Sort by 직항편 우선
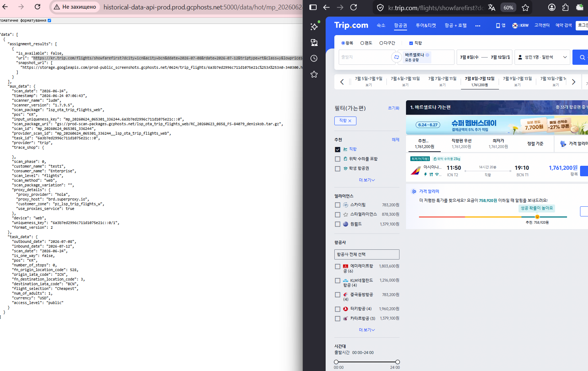 (461, 143)
